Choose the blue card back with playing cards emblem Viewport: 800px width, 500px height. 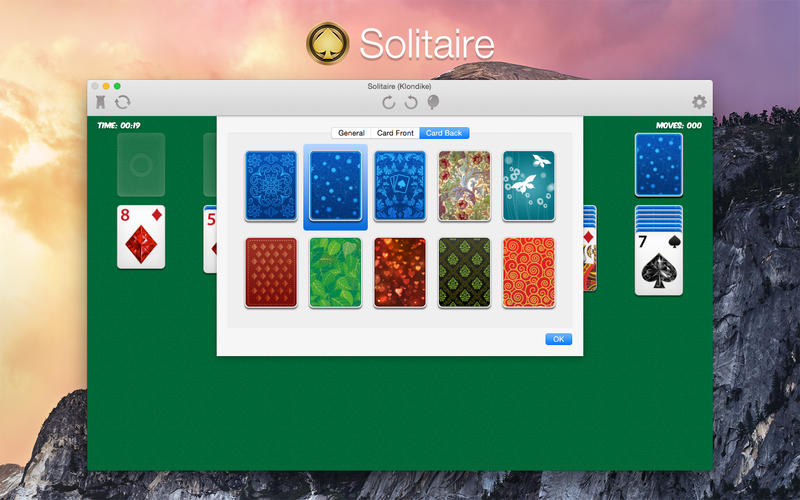point(400,186)
